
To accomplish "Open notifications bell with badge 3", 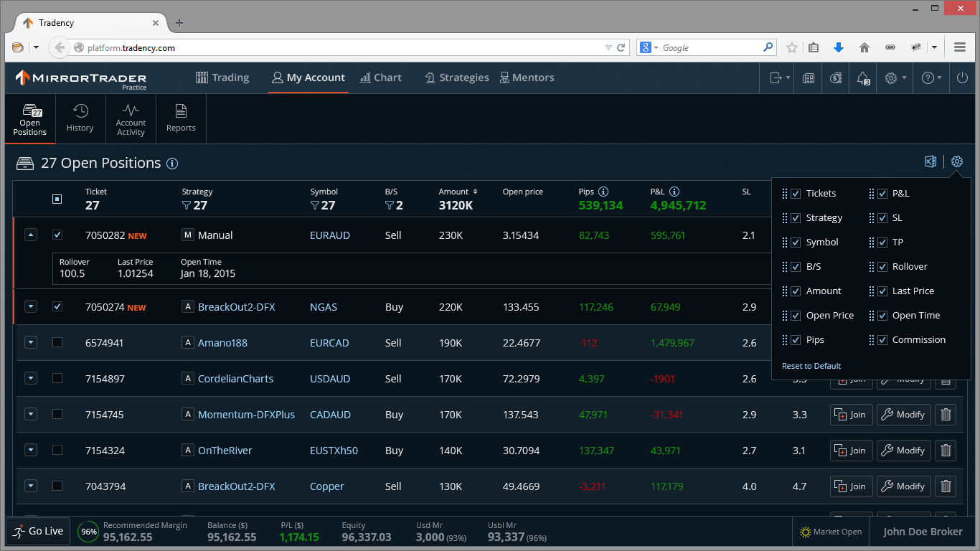I will 863,78.
